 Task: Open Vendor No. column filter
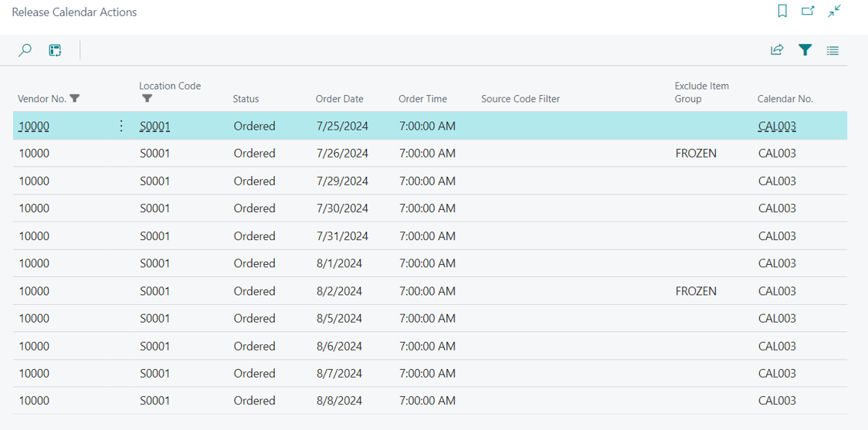pyautogui.click(x=75, y=99)
